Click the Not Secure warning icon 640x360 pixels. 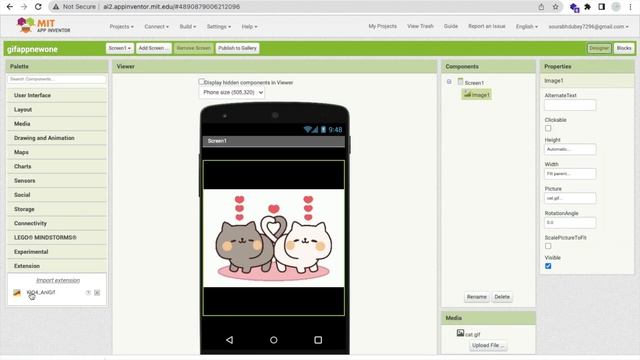pos(56,7)
